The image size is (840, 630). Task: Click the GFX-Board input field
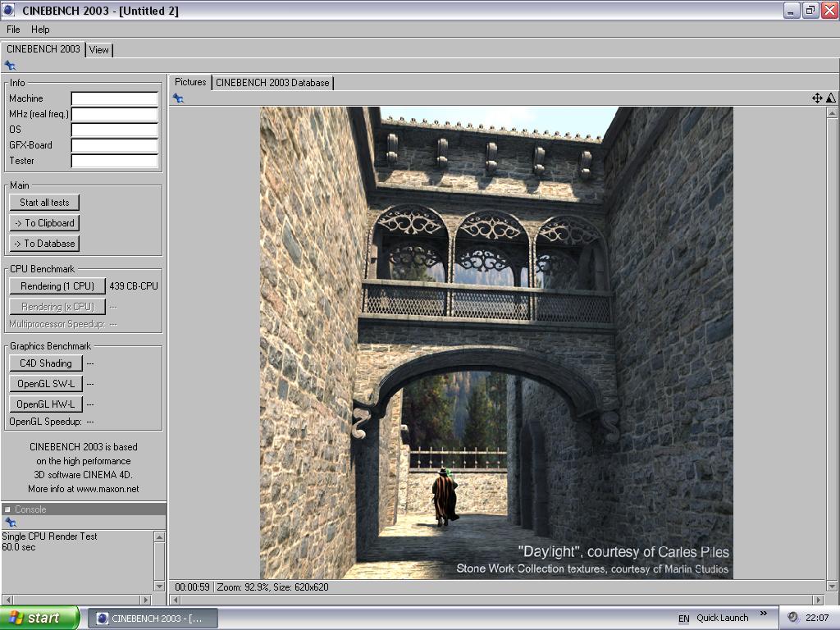click(115, 145)
